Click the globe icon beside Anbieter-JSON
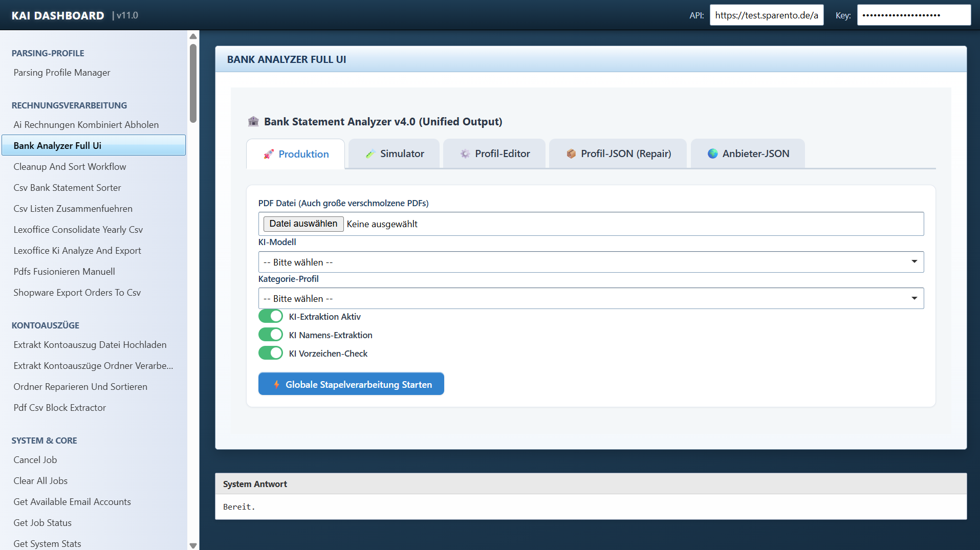 pyautogui.click(x=712, y=153)
